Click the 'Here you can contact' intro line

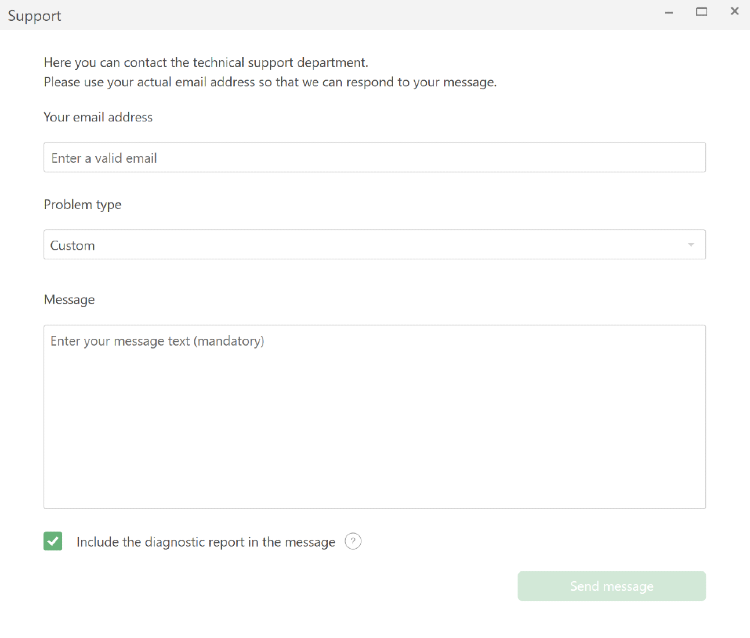point(206,63)
